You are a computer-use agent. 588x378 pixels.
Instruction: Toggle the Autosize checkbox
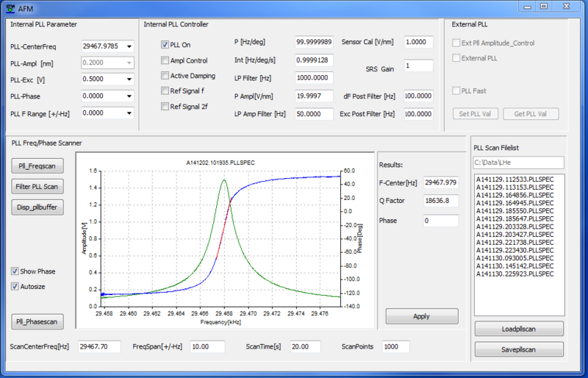point(15,286)
